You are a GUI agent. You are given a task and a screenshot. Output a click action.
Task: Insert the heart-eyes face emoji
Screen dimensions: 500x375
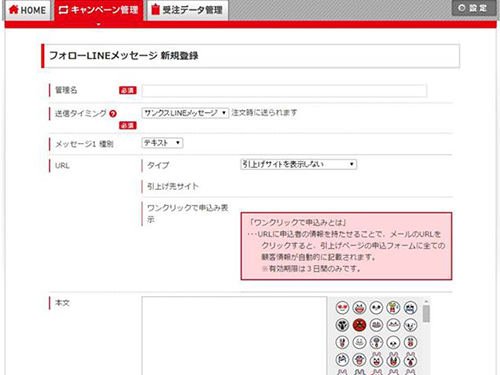[x=342, y=308]
